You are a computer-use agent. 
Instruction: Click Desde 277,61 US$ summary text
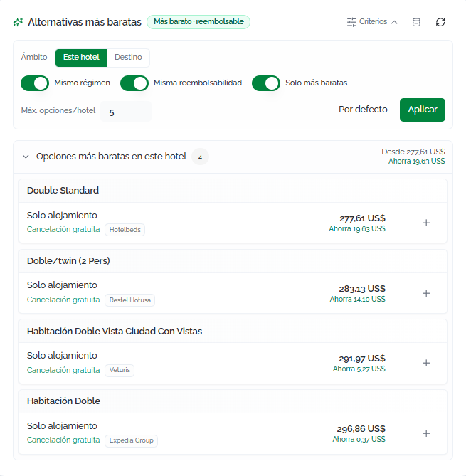(413, 152)
